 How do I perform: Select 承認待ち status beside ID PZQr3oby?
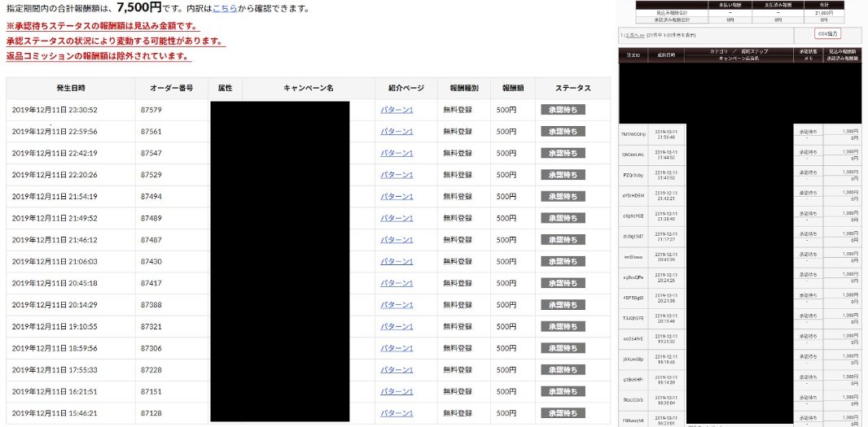click(x=808, y=172)
